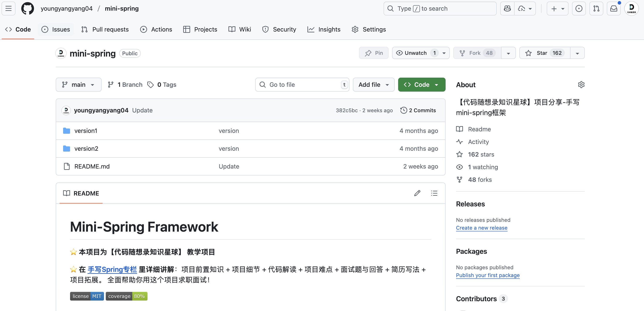Open the green Code clone dropdown
This screenshot has width=644, height=311.
pos(421,85)
